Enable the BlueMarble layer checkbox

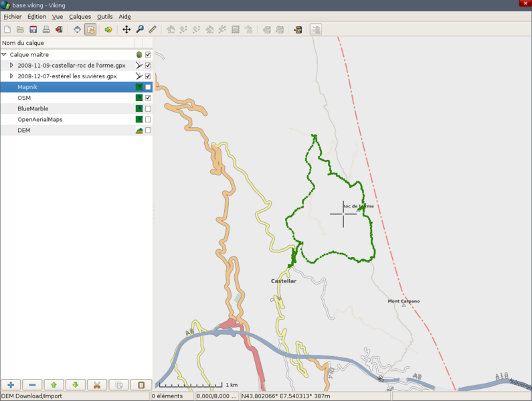(148, 108)
